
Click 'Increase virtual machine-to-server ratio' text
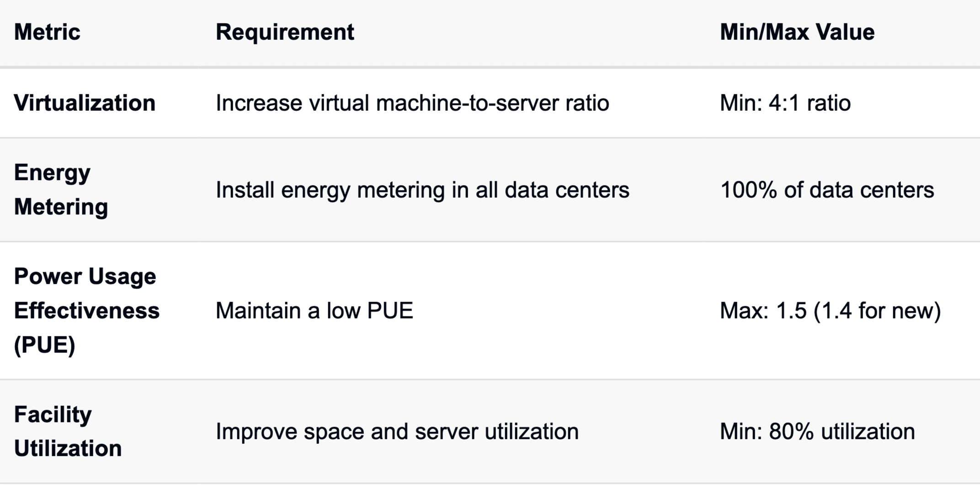point(412,103)
